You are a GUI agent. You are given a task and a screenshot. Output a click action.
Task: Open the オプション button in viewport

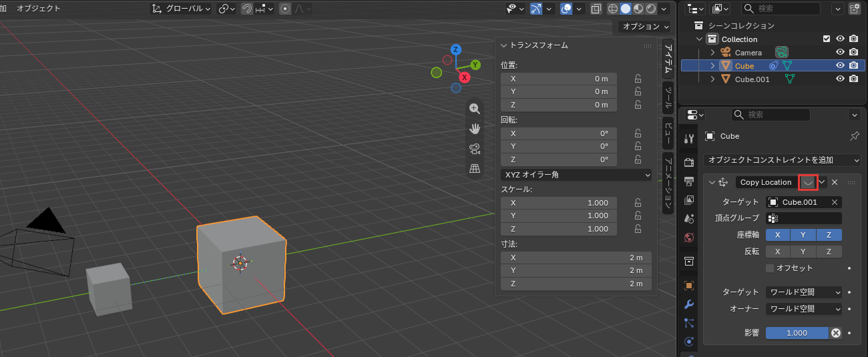[x=644, y=27]
